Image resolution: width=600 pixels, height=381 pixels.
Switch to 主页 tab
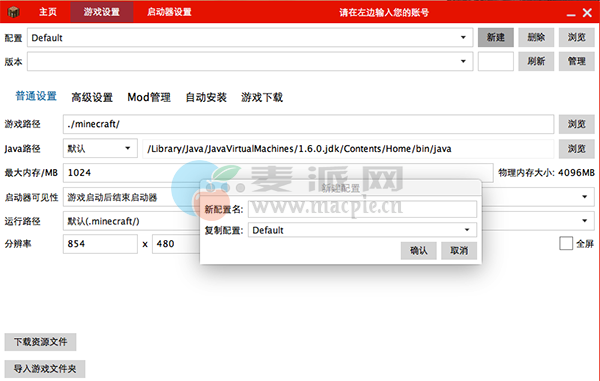[48, 12]
